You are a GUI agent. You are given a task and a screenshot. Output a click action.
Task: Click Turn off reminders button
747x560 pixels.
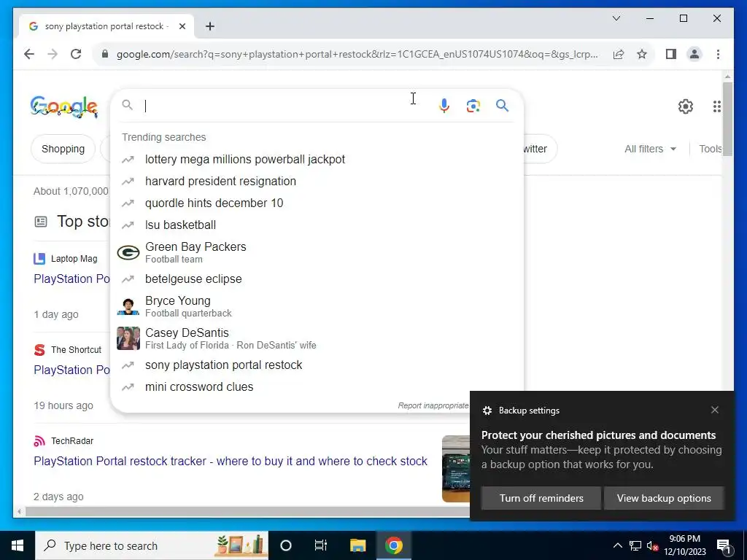point(541,498)
